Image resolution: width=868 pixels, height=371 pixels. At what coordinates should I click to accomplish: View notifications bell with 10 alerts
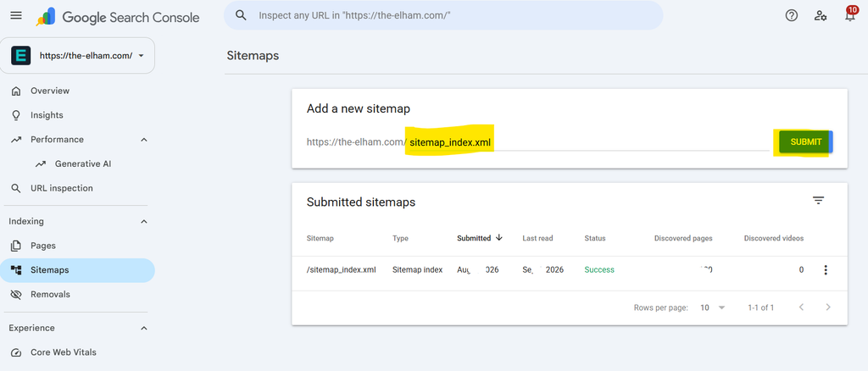850,14
